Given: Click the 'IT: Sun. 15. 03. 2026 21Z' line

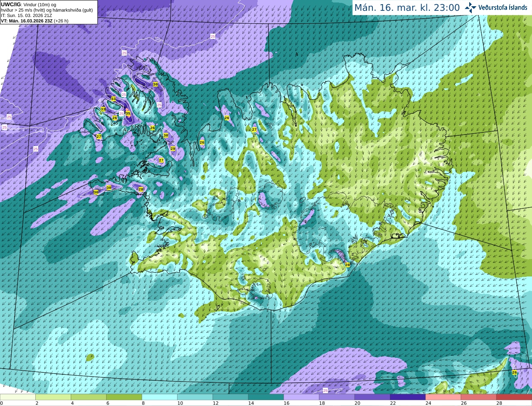Looking at the screenshot, I should [x=26, y=15].
